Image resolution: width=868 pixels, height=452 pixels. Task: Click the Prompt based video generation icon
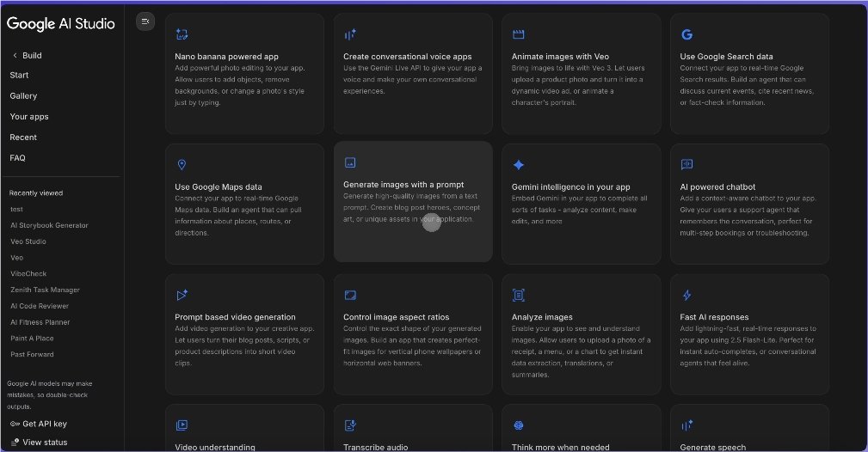pos(182,295)
